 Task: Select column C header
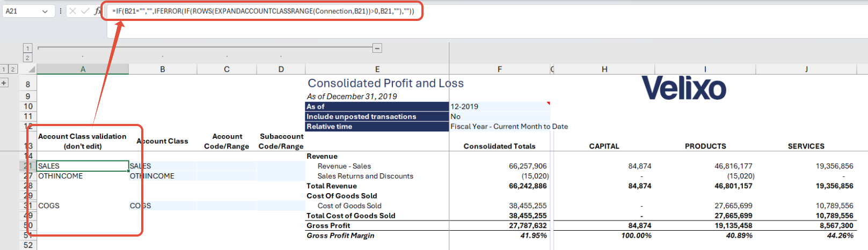coord(227,69)
